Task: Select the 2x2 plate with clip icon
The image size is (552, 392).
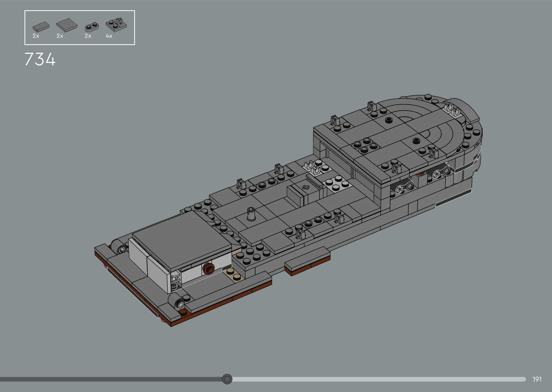Action: [116, 25]
